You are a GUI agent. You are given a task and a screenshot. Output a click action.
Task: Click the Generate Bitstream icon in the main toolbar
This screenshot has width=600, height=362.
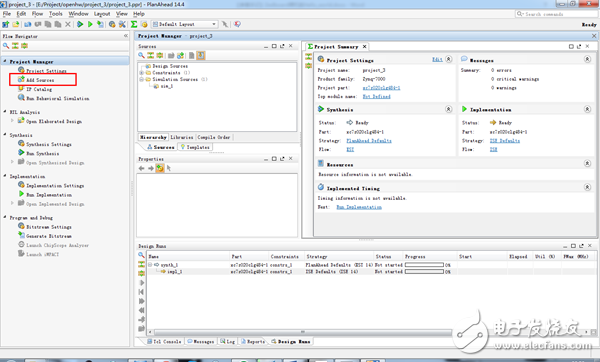coord(100,24)
